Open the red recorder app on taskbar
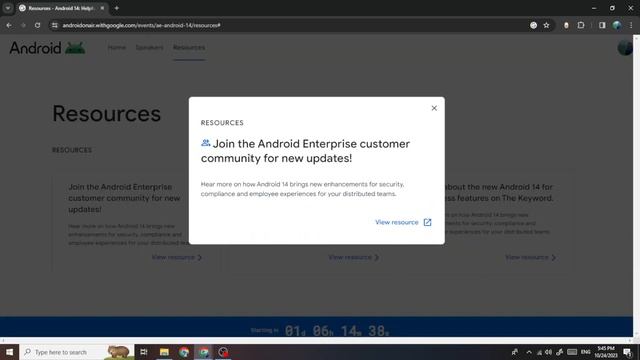Image resolution: width=640 pixels, height=360 pixels. tap(223, 352)
